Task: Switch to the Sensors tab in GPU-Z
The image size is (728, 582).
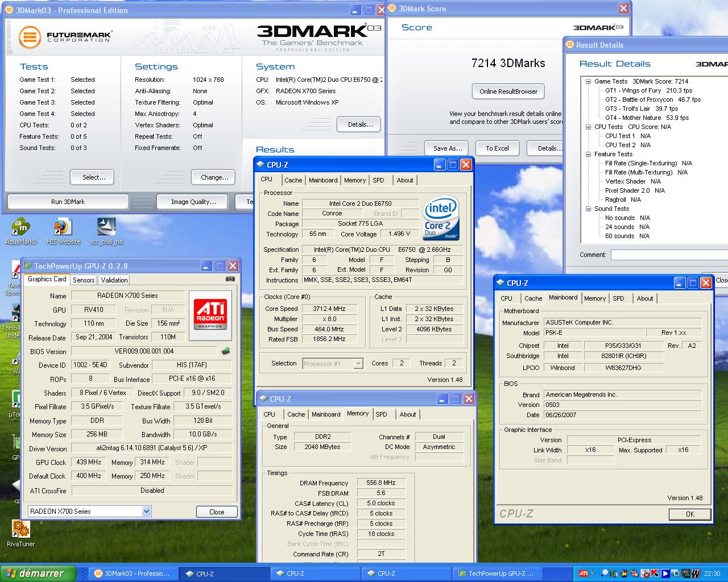Action: 84,280
